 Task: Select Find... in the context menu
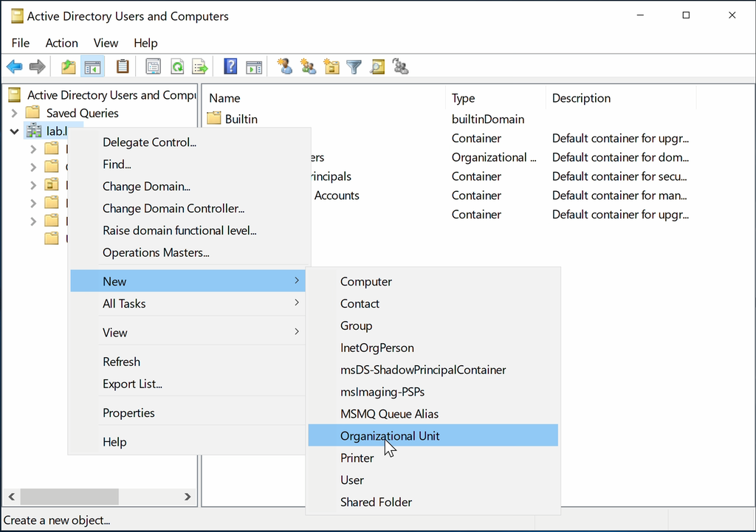point(117,165)
